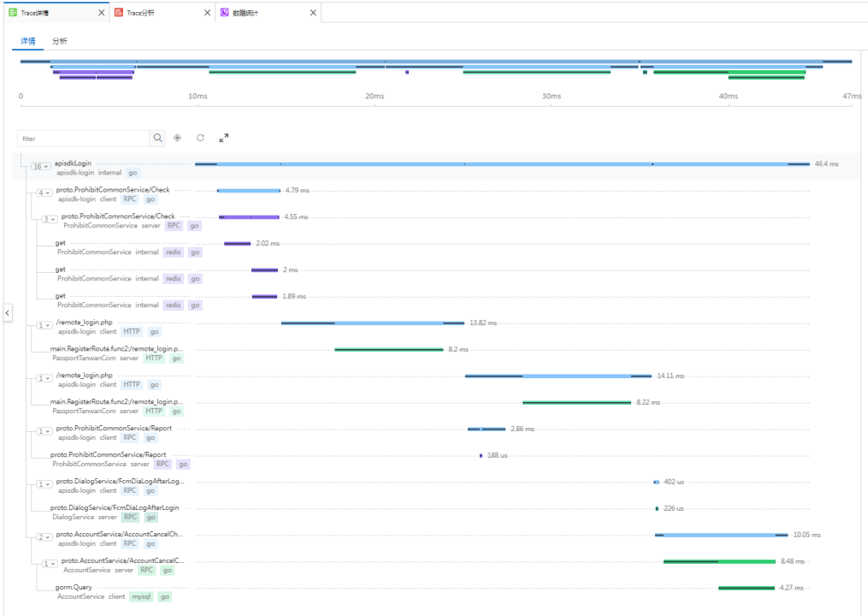Collapse the left side panel arrow
868x616 pixels.
(8, 313)
